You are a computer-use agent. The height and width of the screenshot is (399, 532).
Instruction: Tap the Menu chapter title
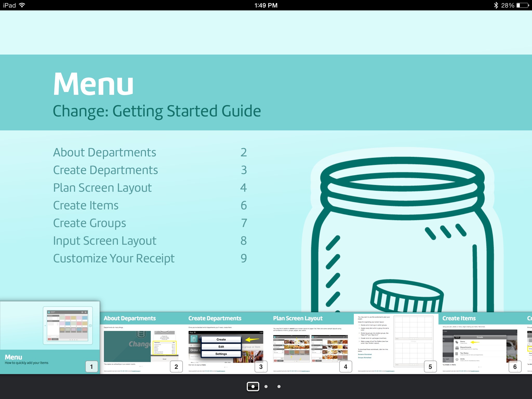pos(93,84)
